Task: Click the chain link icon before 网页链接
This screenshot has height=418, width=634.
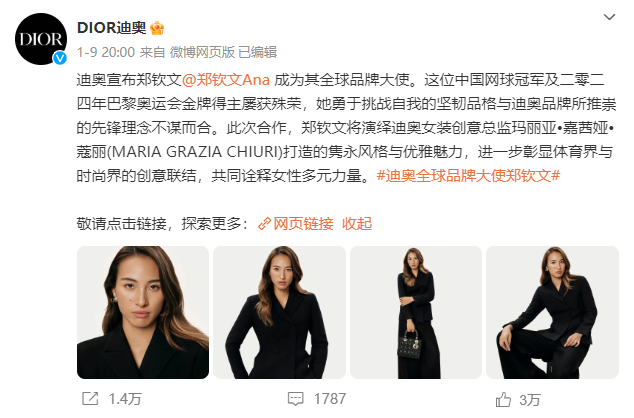Action: point(264,224)
